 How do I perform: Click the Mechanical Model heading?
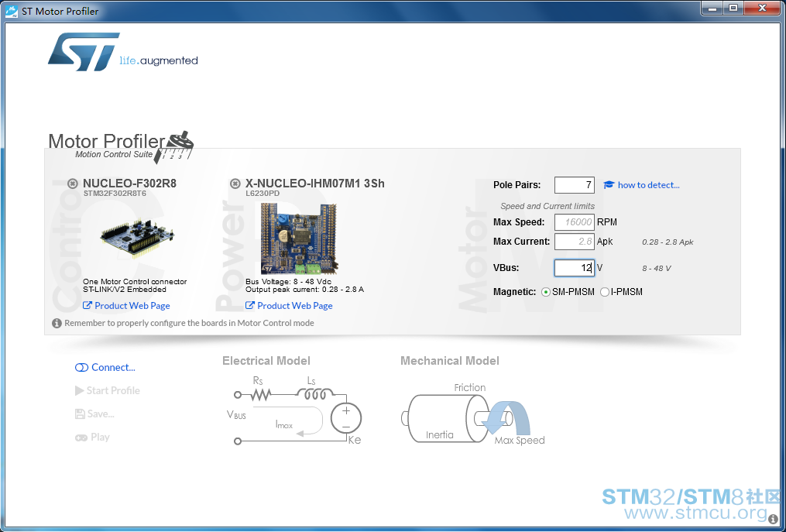[450, 361]
